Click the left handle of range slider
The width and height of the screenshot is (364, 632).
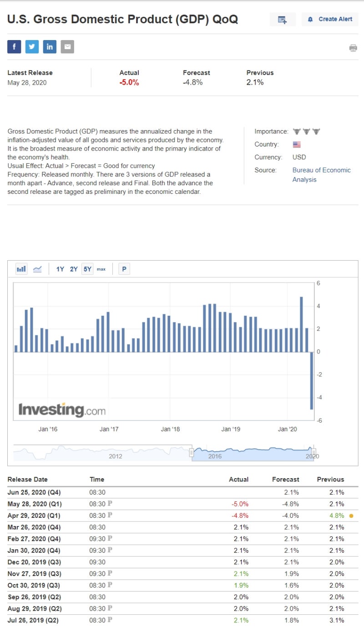pyautogui.click(x=192, y=452)
